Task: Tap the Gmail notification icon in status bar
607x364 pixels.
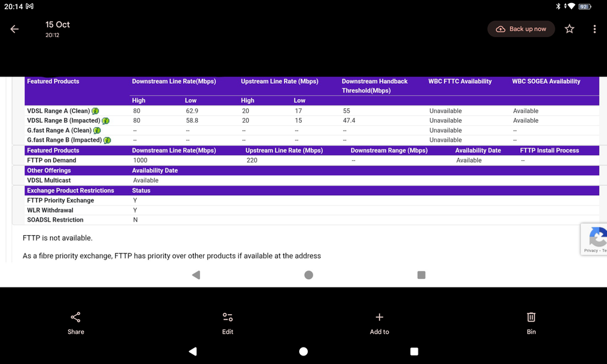Action: point(30,6)
